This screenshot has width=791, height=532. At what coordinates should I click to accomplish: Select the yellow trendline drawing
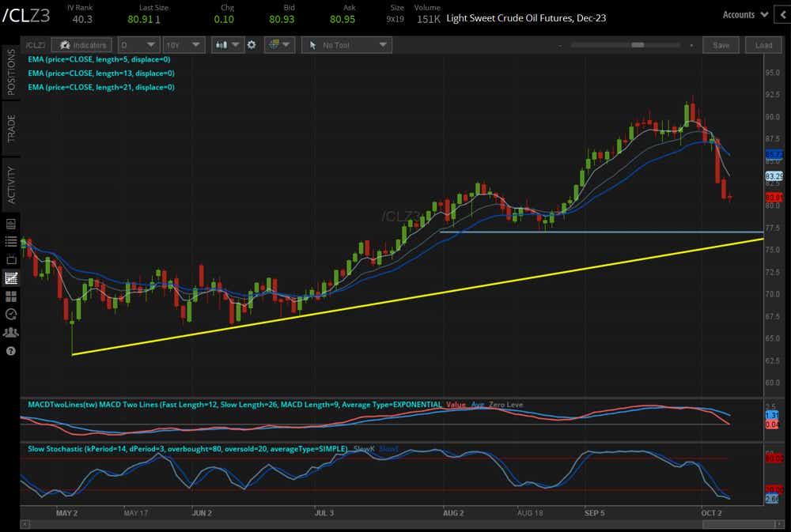(x=418, y=296)
